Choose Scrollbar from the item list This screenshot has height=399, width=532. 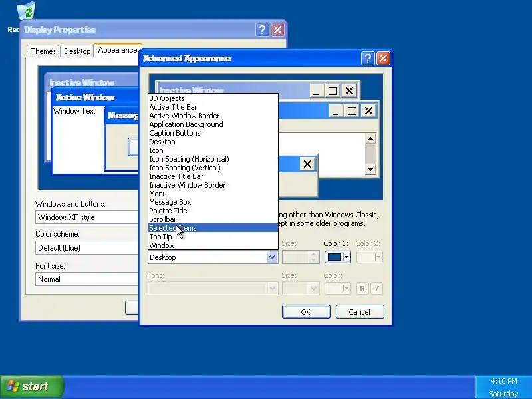tap(213, 219)
